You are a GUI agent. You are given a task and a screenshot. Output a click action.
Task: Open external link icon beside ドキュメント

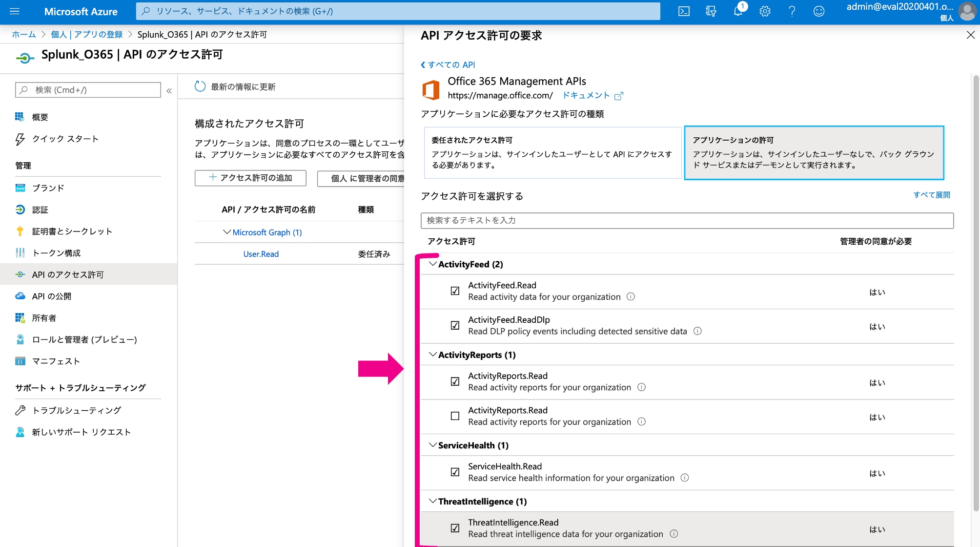[x=619, y=96]
